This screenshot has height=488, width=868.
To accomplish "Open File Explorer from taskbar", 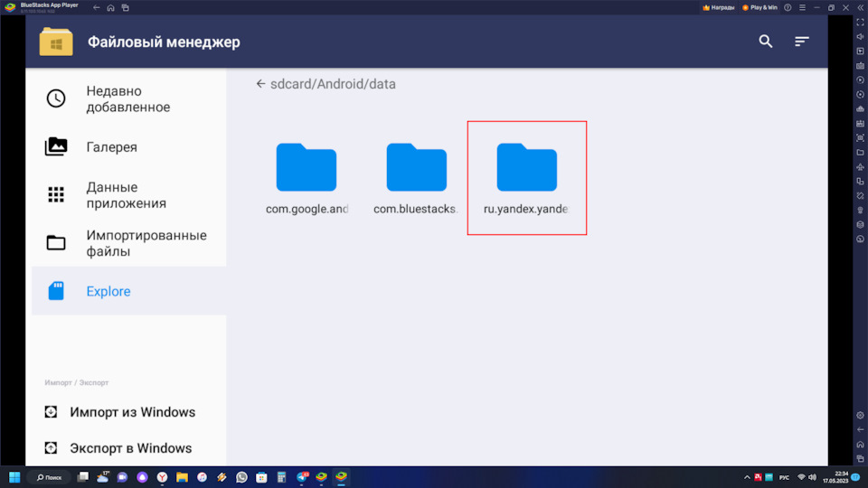I will (182, 477).
